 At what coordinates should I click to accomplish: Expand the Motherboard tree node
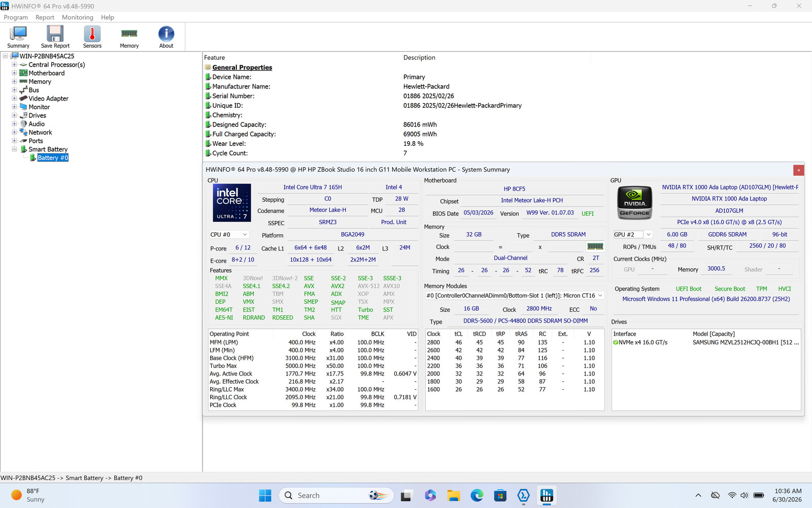14,73
